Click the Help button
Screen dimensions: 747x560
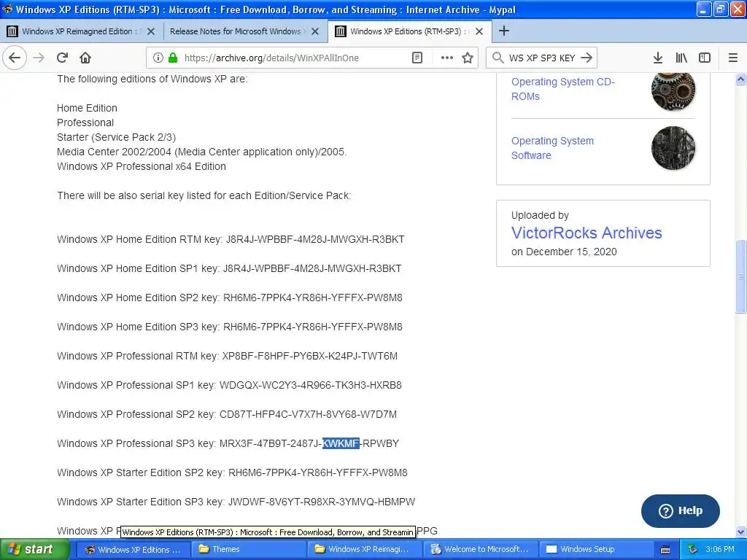tap(681, 511)
